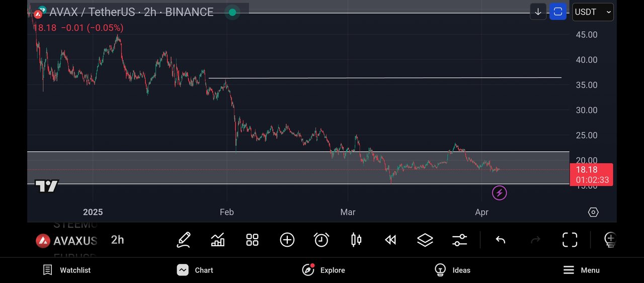Tap the current price label 18.18
Screen dimensions: 644x283
point(591,175)
